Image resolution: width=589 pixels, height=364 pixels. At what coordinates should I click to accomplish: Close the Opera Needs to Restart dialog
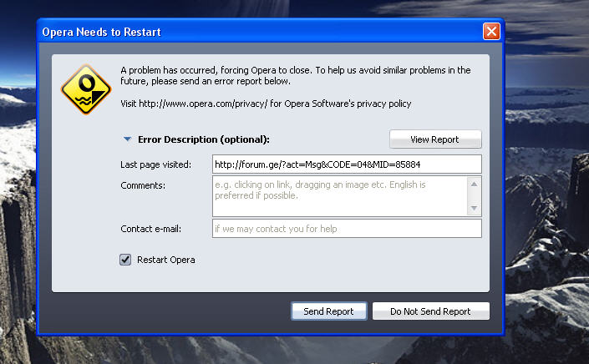pyautogui.click(x=491, y=32)
